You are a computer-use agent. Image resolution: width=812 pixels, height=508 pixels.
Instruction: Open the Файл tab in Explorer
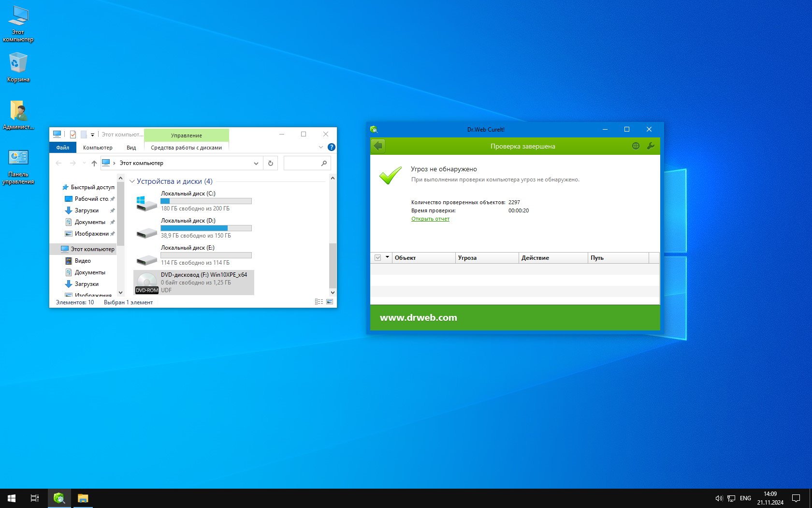(62, 148)
